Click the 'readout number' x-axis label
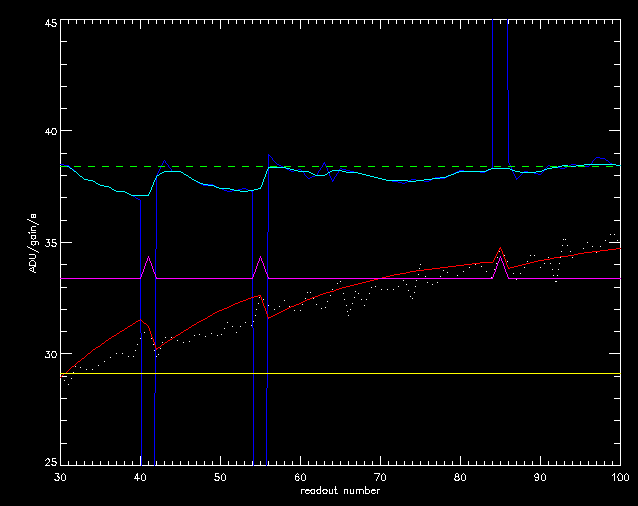 (340, 491)
